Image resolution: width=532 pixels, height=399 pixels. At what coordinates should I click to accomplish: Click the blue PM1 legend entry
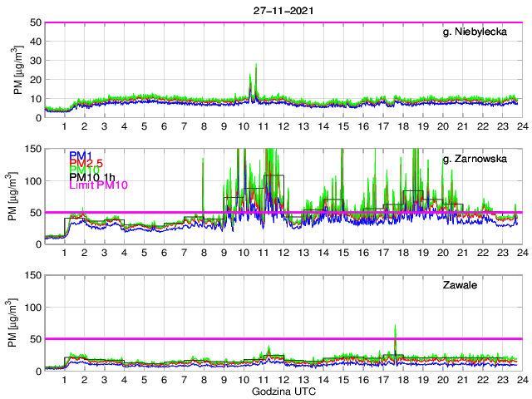(x=80, y=155)
